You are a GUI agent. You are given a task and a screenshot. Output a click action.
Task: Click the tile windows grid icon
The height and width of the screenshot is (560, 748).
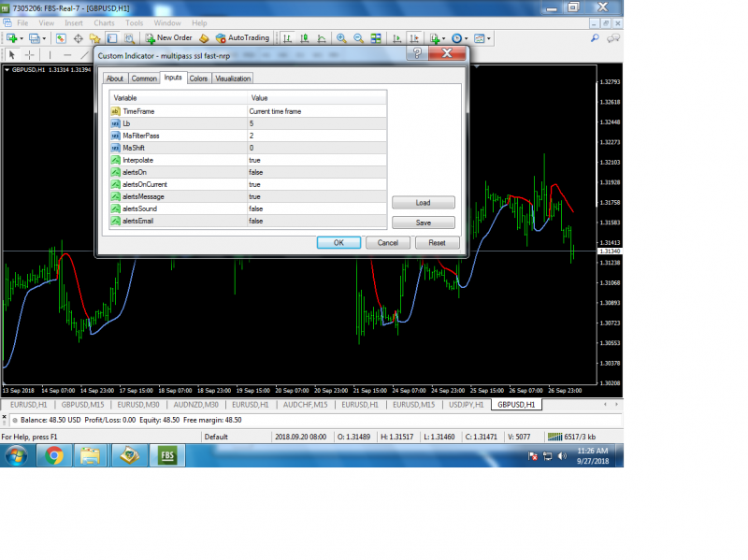tap(376, 38)
